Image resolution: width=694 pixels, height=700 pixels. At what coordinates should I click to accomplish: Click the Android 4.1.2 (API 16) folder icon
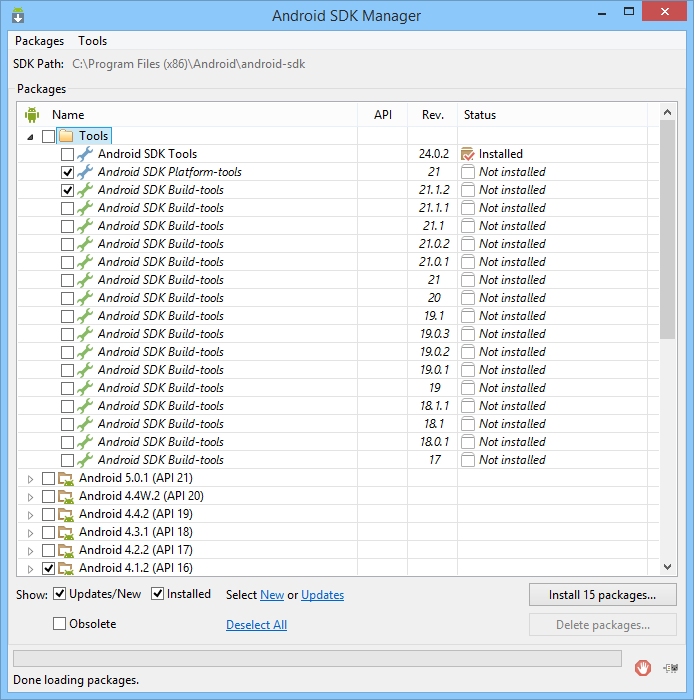coord(66,568)
